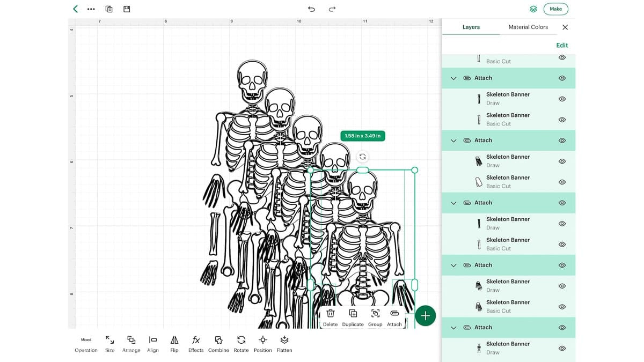Viewport: 644px width, 362px height.
Task: Click the Flatten tool
Action: point(284,344)
